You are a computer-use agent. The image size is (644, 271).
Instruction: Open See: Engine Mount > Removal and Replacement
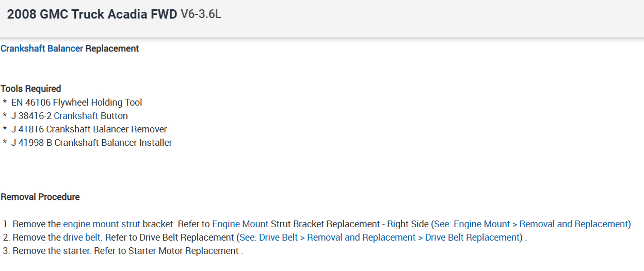pos(530,224)
